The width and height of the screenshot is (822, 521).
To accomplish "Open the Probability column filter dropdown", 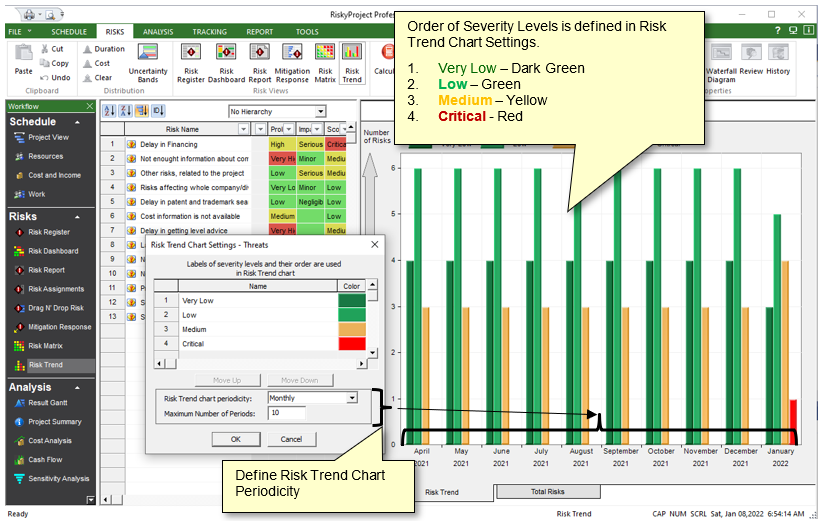I will click(x=288, y=129).
